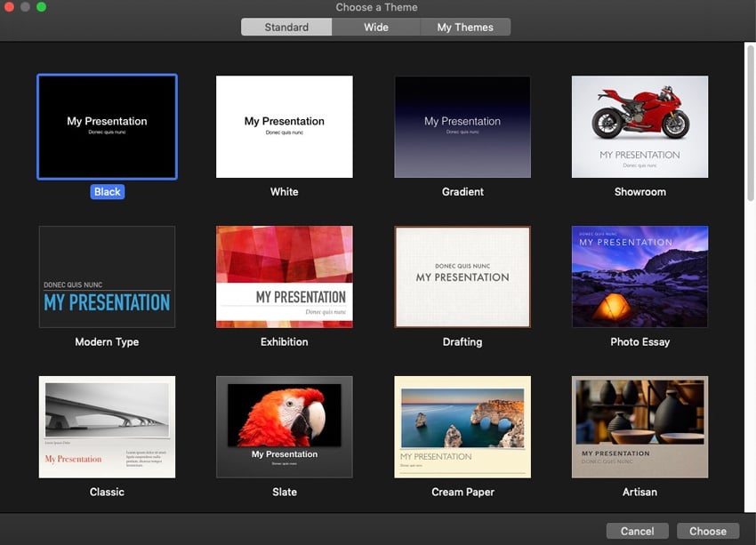Select the Showroom motorcycle theme

pos(639,126)
